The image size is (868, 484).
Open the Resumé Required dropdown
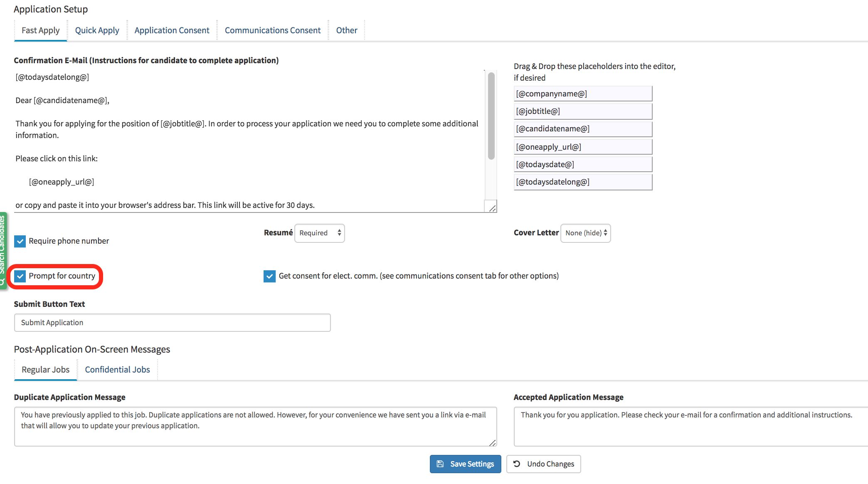pyautogui.click(x=319, y=233)
